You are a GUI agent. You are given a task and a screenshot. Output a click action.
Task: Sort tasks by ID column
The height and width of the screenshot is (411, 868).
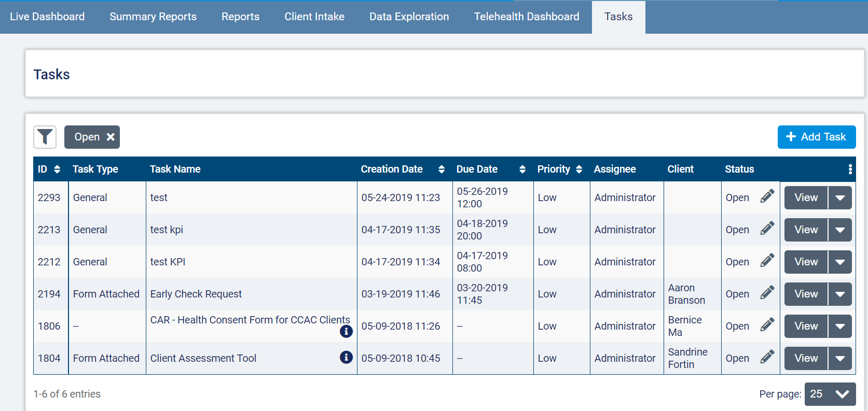57,169
